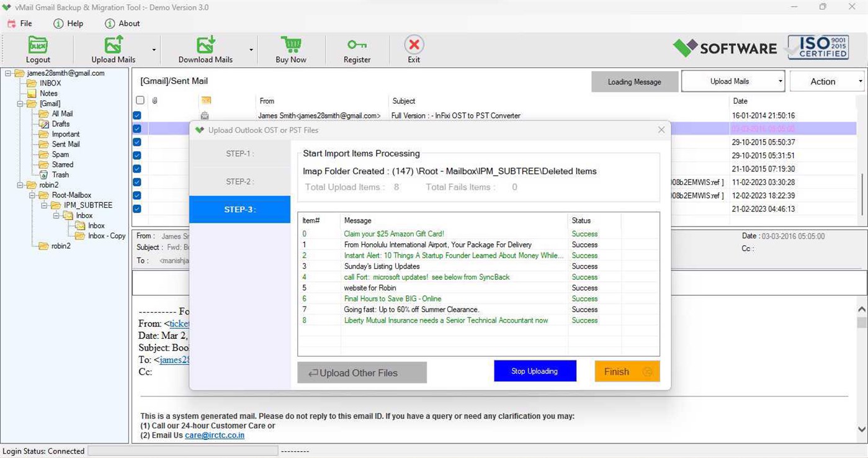This screenshot has width=868, height=458.
Task: Uncheck the mail dated 12-02-2023 18:22:39
Action: pyautogui.click(x=137, y=195)
